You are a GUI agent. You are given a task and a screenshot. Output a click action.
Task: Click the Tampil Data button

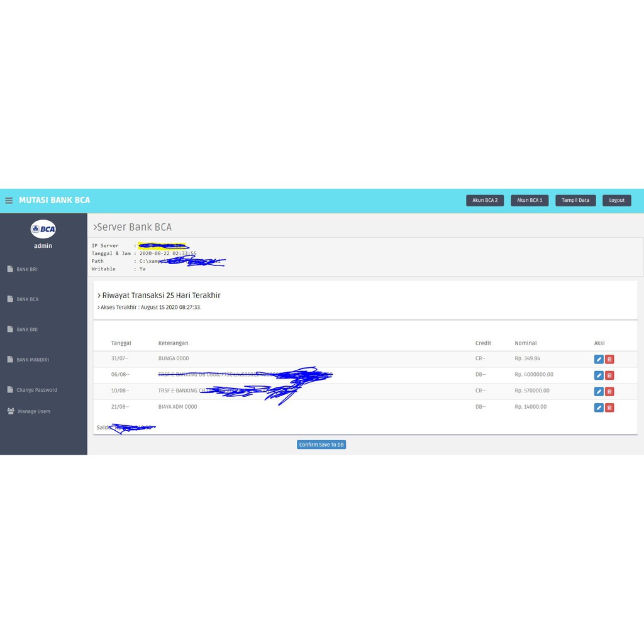point(575,201)
